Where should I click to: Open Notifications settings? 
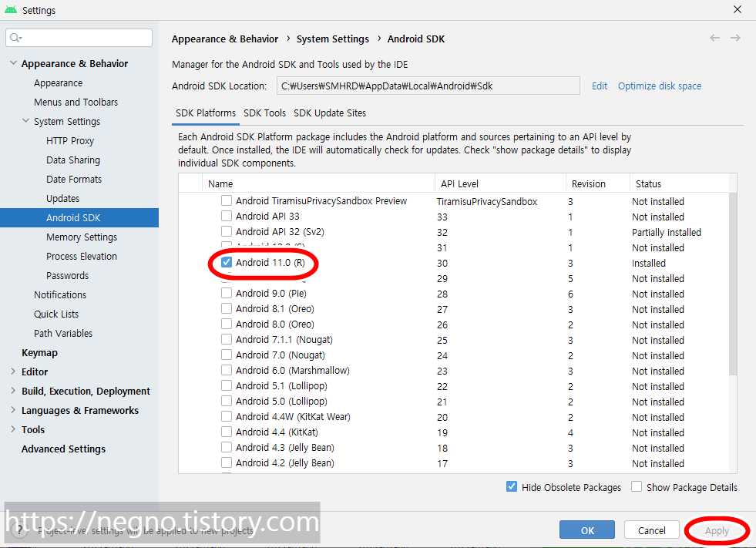pyautogui.click(x=60, y=294)
